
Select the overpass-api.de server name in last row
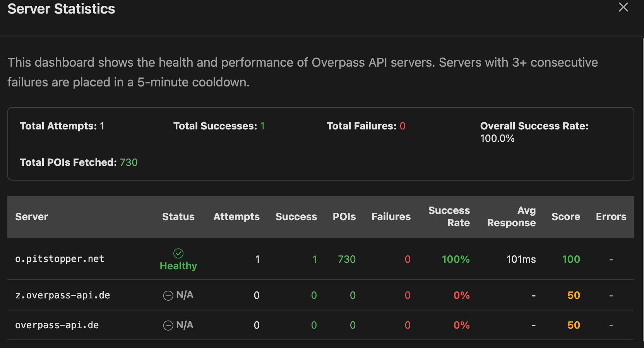(x=57, y=325)
